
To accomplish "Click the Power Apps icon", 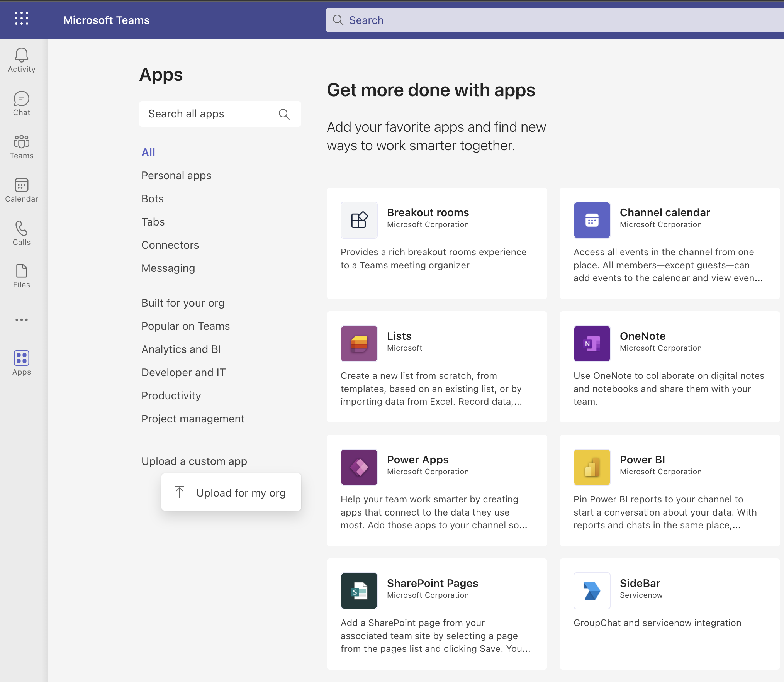I will 359,467.
